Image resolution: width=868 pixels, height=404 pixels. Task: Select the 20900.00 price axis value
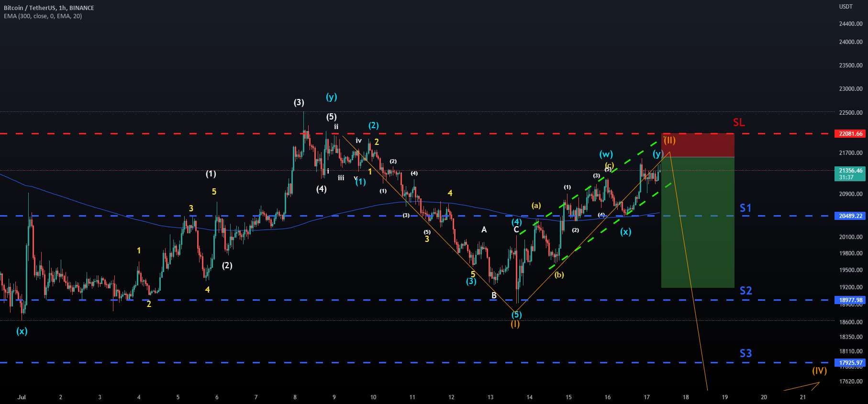pos(850,194)
